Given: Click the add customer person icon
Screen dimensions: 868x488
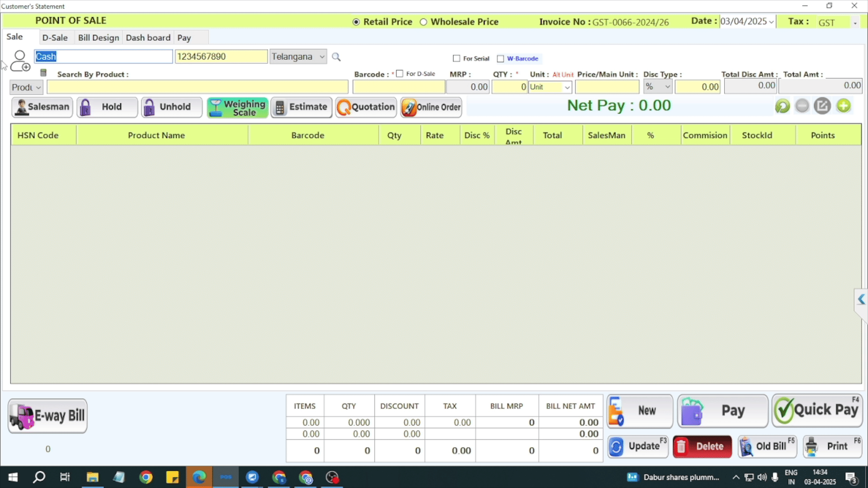Looking at the screenshot, I should point(20,61).
